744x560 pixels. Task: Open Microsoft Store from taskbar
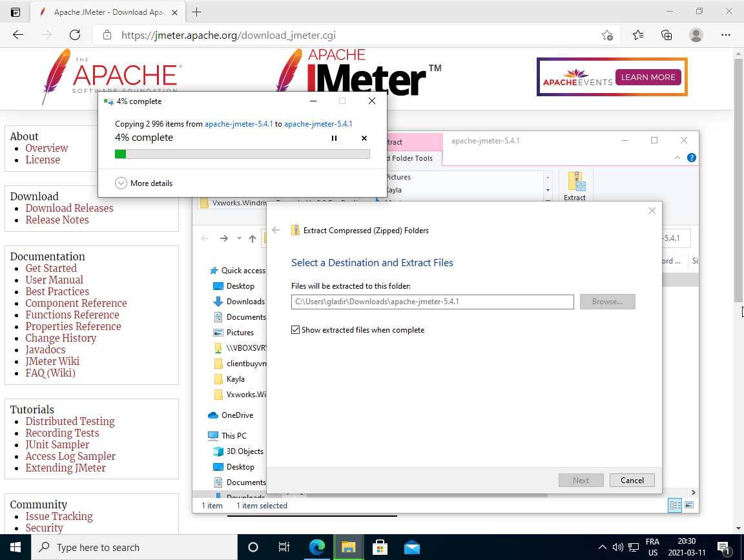(380, 547)
